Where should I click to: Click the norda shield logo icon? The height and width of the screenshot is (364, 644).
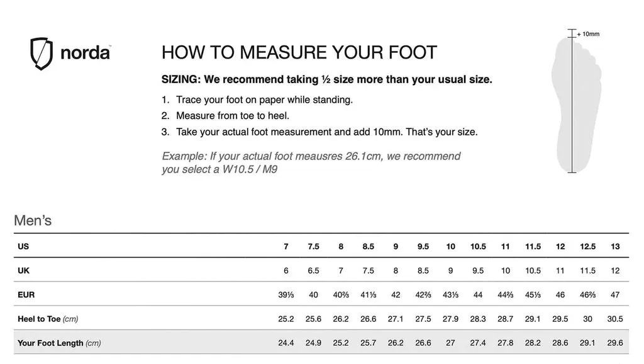(42, 53)
